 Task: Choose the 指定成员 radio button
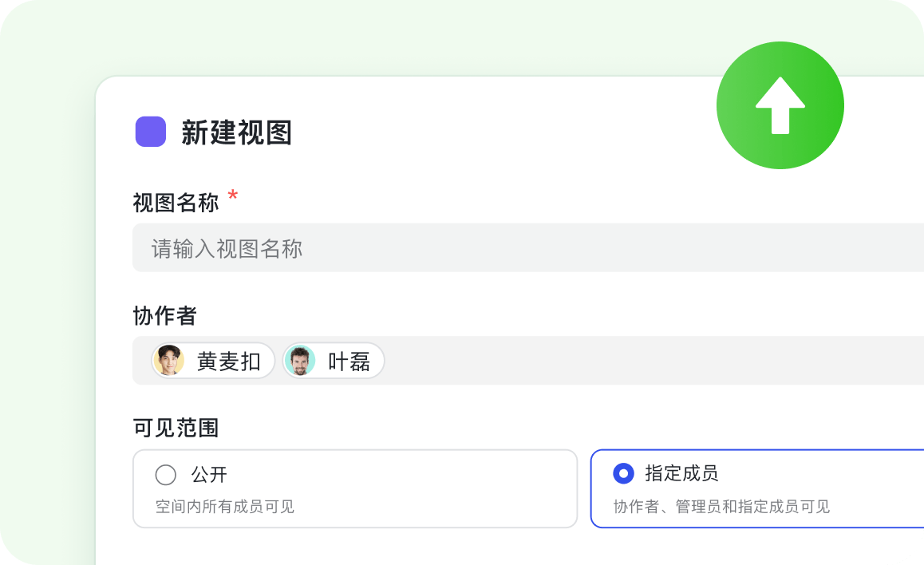tap(623, 473)
